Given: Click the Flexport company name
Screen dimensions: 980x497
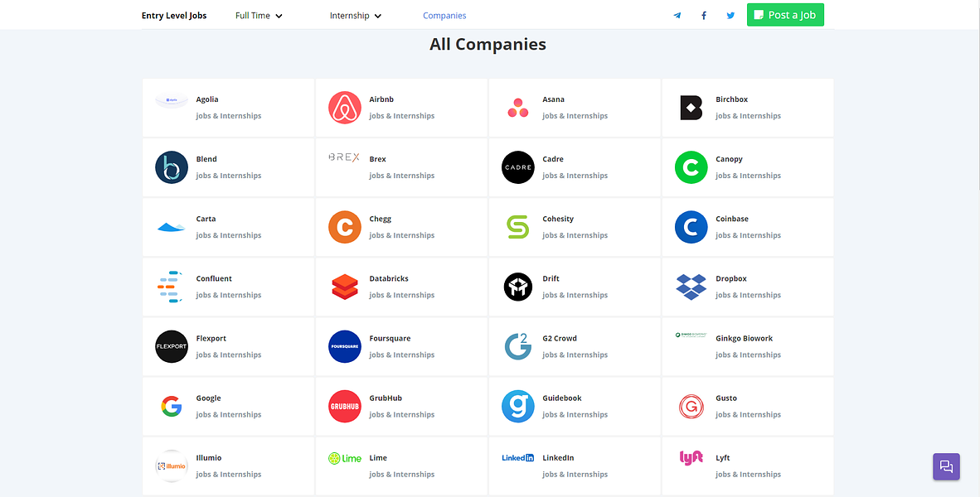Looking at the screenshot, I should [211, 339].
